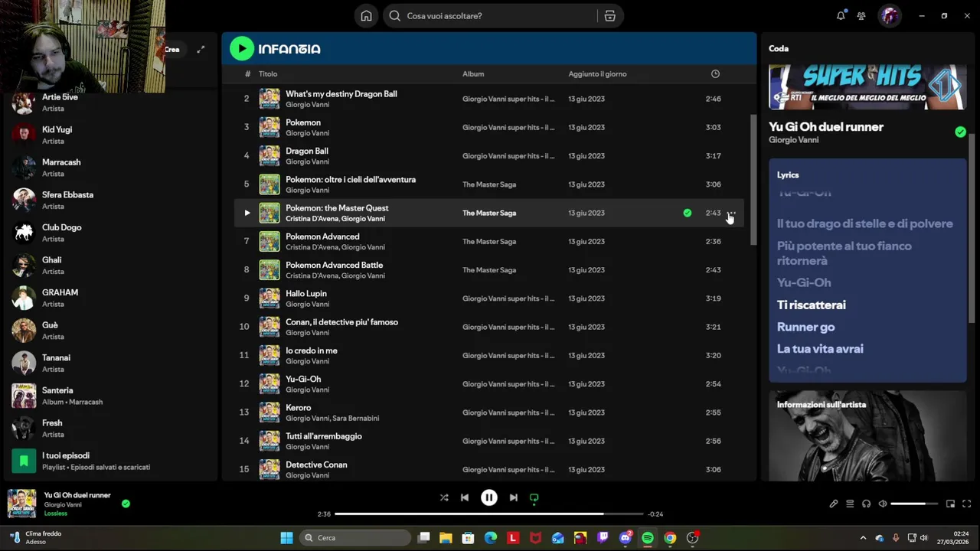Select the track Keroro
Screen dimensions: 980x551
298,408
